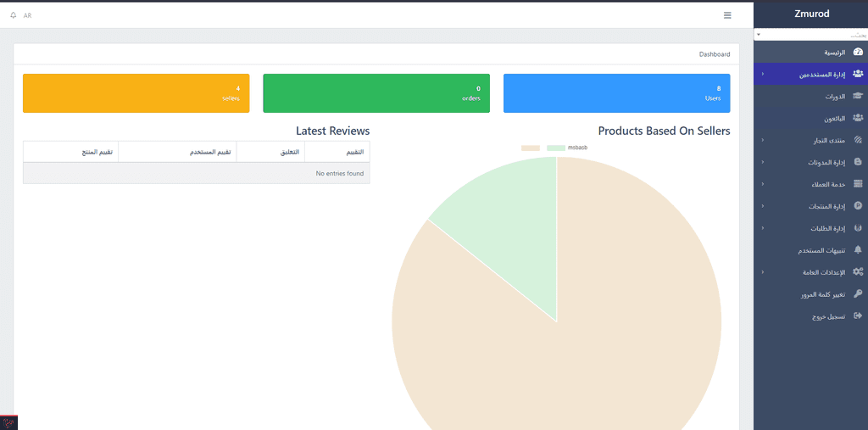Click the product icon beside إدارة المنتجات
This screenshot has width=868, height=430.
point(858,205)
